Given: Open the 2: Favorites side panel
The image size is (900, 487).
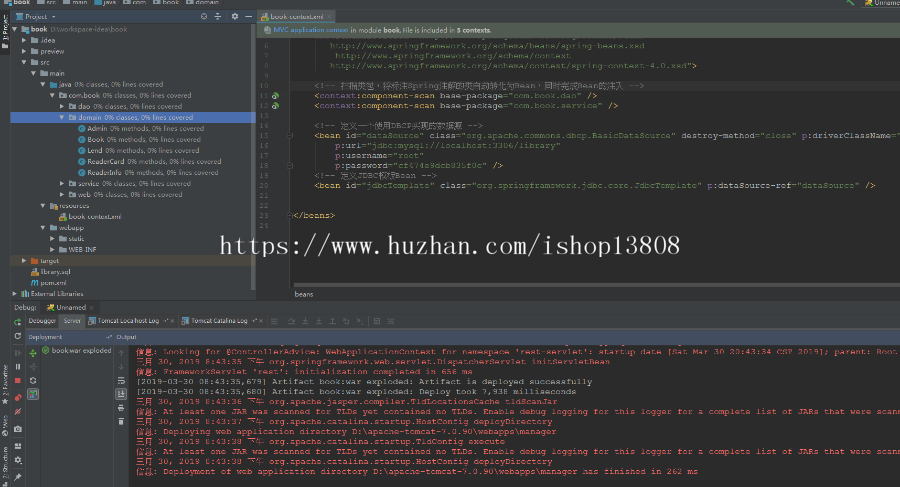Looking at the screenshot, I should (5, 385).
